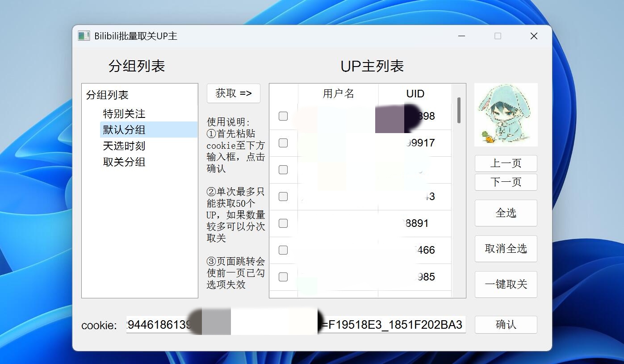Check the checkbox for UID ending 466
This screenshot has height=364, width=624.
pos(283,250)
